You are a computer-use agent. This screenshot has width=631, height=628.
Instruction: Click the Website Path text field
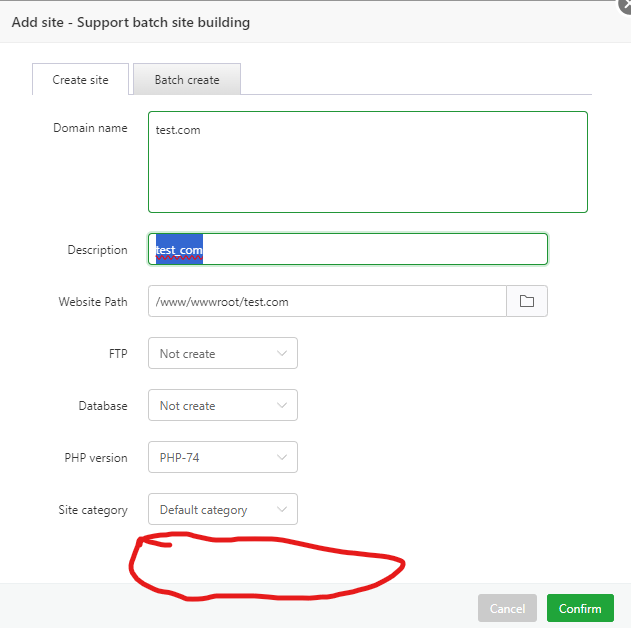pyautogui.click(x=327, y=301)
